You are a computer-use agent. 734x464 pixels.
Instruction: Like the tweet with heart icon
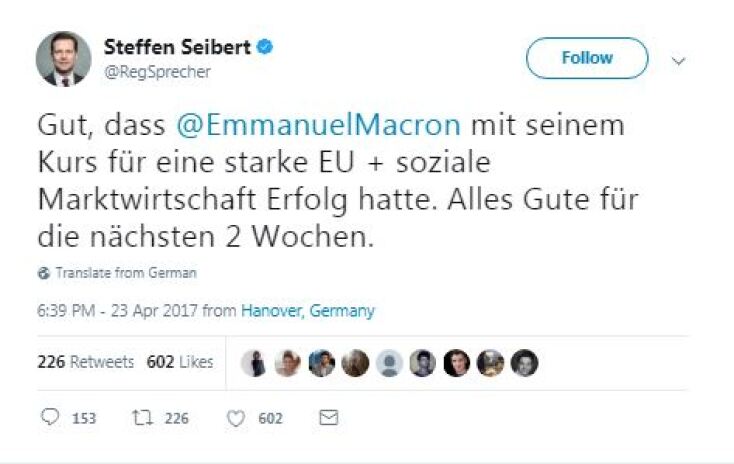coord(235,418)
